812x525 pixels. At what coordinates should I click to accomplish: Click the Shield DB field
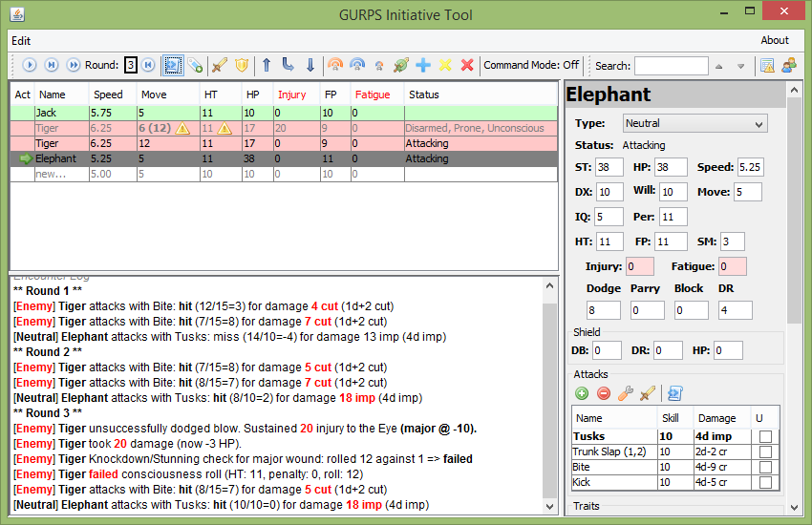[x=607, y=350]
